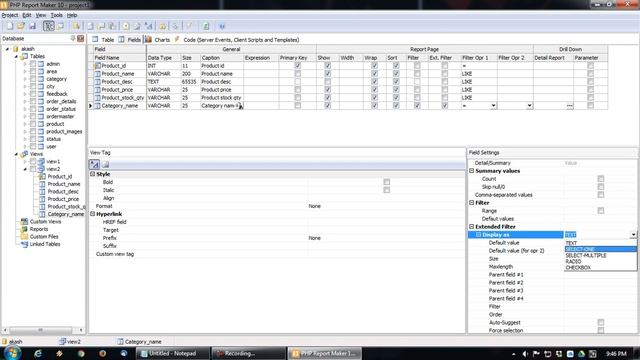
Task: Click the blue round icon ending the toolbar
Action: pos(222,26)
